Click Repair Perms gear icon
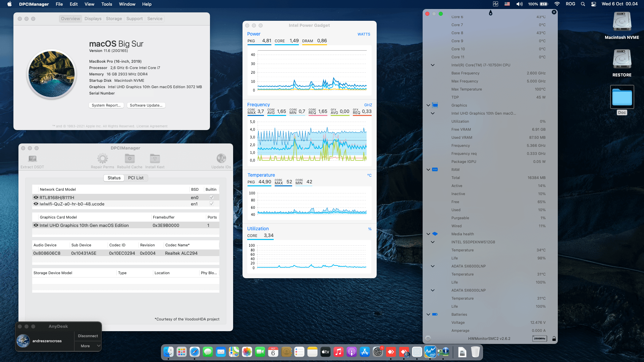The height and width of the screenshot is (362, 644). (102, 158)
